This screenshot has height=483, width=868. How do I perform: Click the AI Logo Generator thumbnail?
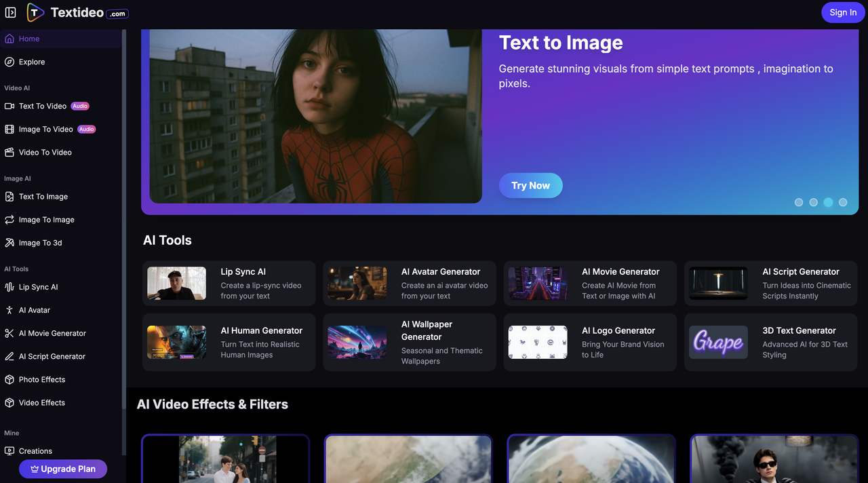click(x=538, y=343)
